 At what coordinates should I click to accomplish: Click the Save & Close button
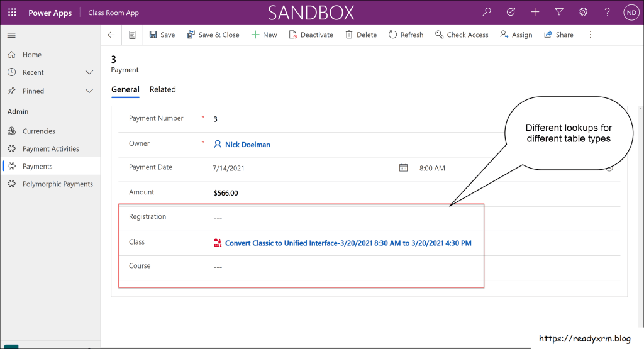pos(213,35)
